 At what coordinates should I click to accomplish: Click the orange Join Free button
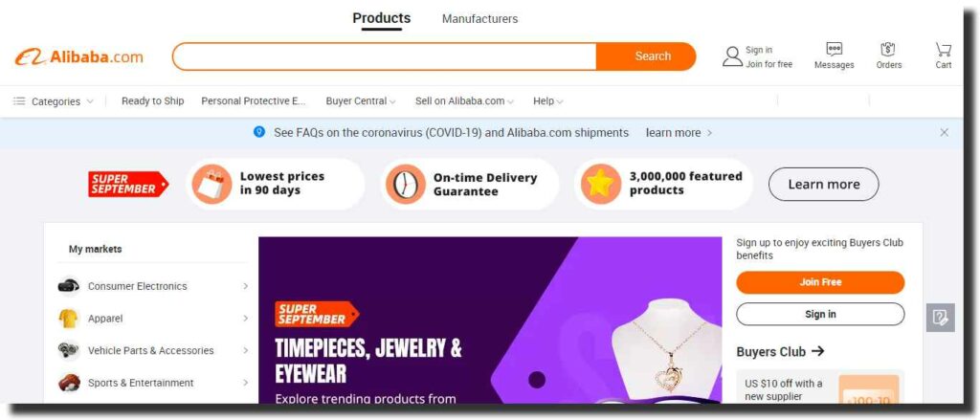pyautogui.click(x=820, y=282)
